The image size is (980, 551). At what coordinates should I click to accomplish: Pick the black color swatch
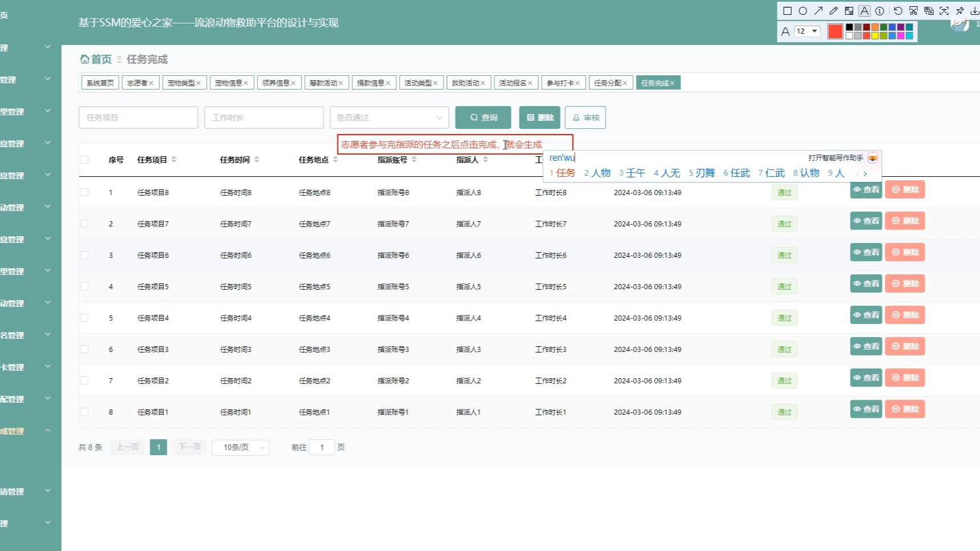point(849,27)
